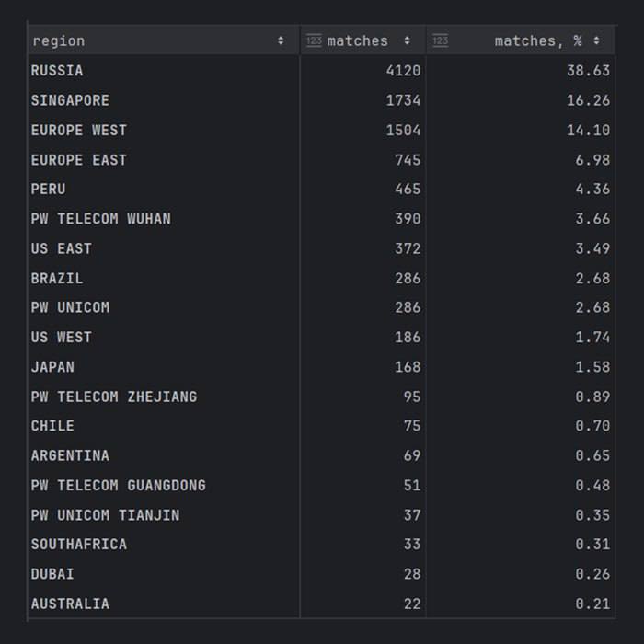Click sort arrows of matches, % column
644x644 pixels.
[x=596, y=41]
